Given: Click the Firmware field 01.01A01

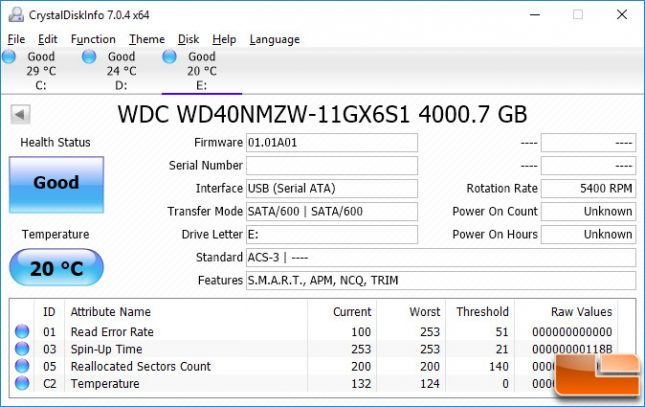Looking at the screenshot, I should 332,143.
